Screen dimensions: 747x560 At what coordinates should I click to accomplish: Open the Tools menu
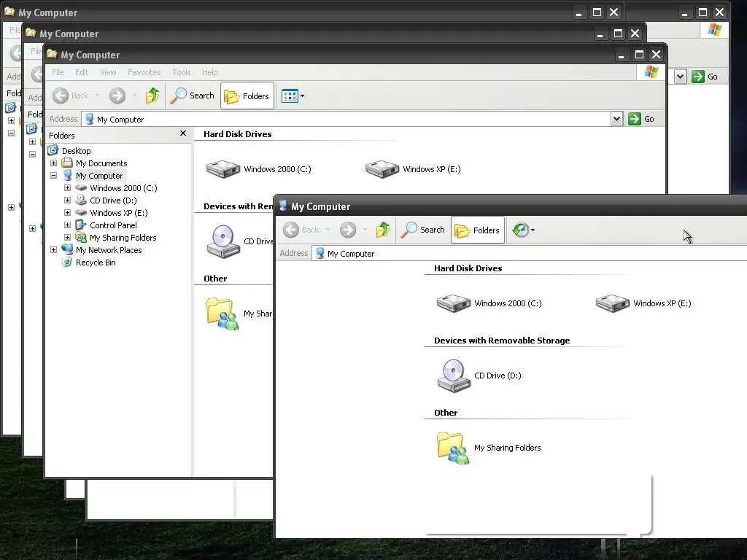(182, 72)
